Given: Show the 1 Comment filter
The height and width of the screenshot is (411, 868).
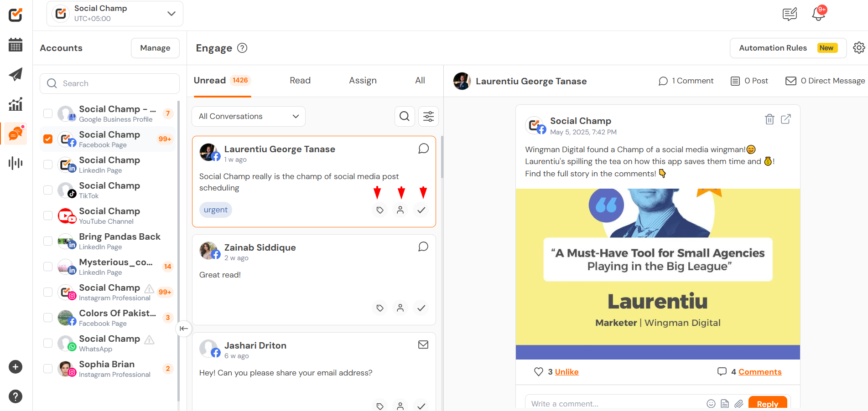Looking at the screenshot, I should [x=686, y=81].
